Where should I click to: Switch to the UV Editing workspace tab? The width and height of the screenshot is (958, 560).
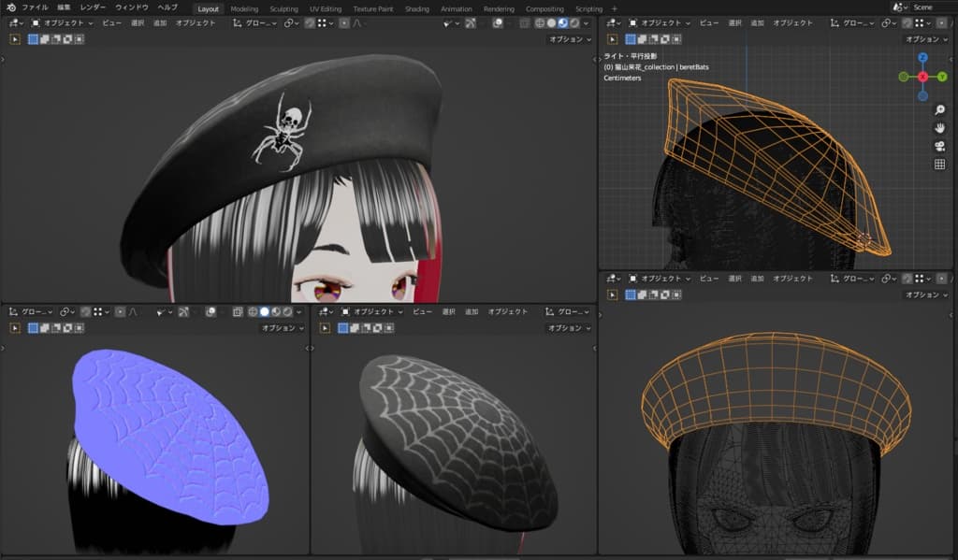326,8
